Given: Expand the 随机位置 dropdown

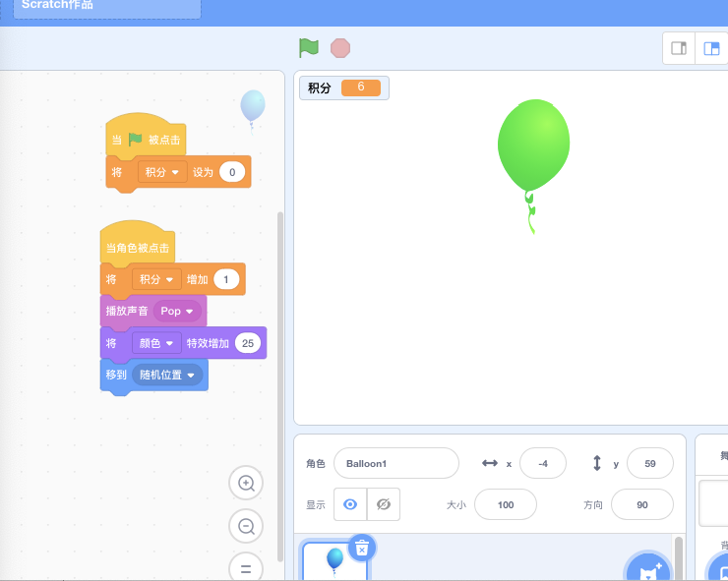Looking at the screenshot, I should [x=167, y=375].
